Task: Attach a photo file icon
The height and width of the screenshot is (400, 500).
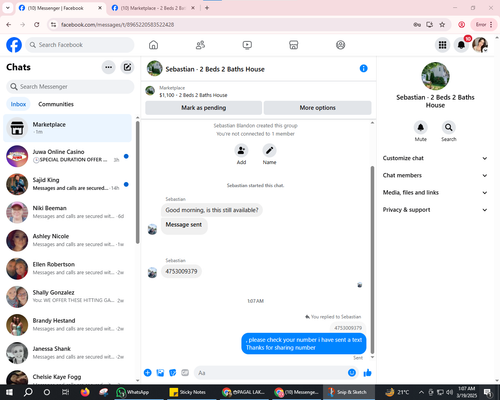Action: (160, 373)
